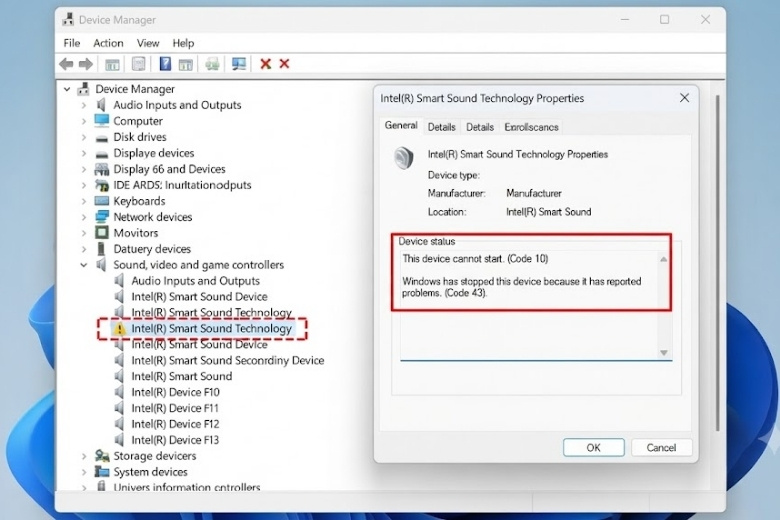Screen dimensions: 780x520
Task: Click the Storage devicers category icon
Action: 102,455
